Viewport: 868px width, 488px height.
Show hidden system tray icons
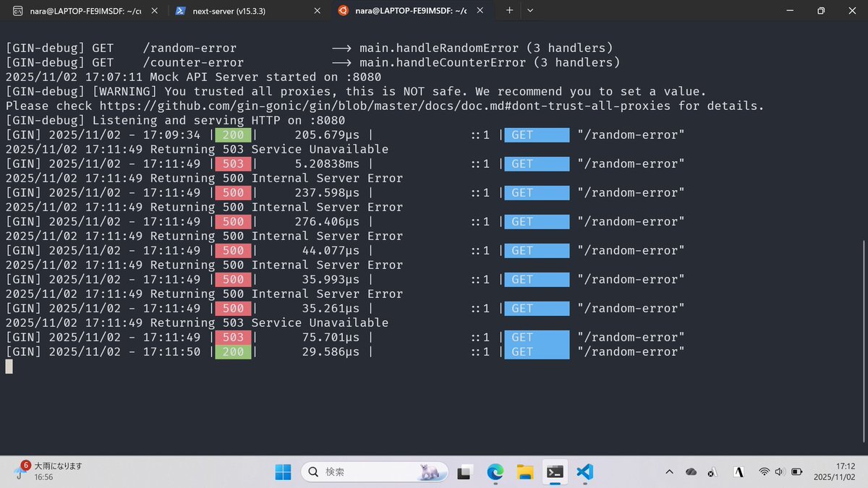[669, 472]
